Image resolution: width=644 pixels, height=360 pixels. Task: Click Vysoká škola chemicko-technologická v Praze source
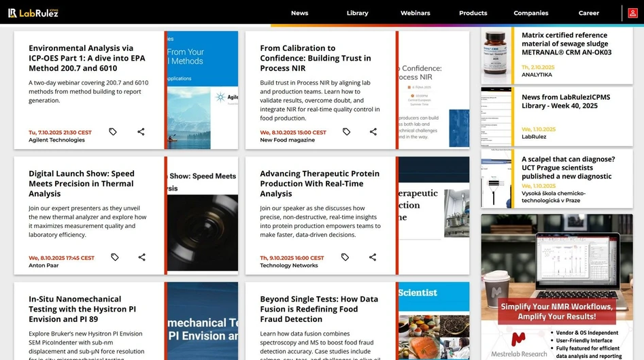554,197
